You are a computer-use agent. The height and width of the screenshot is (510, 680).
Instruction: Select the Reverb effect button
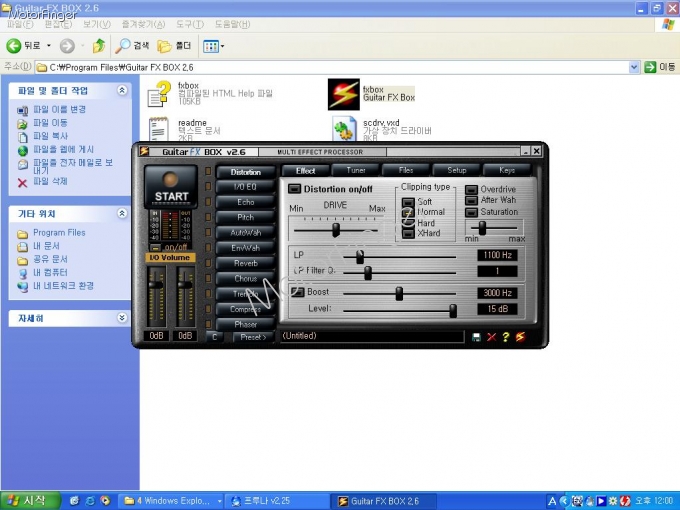point(245,263)
